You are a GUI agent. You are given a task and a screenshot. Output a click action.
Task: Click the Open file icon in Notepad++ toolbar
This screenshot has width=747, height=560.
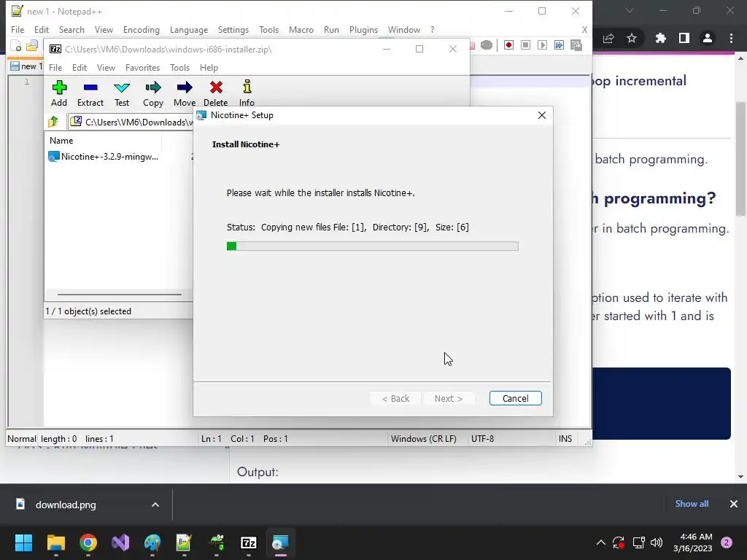tap(32, 46)
